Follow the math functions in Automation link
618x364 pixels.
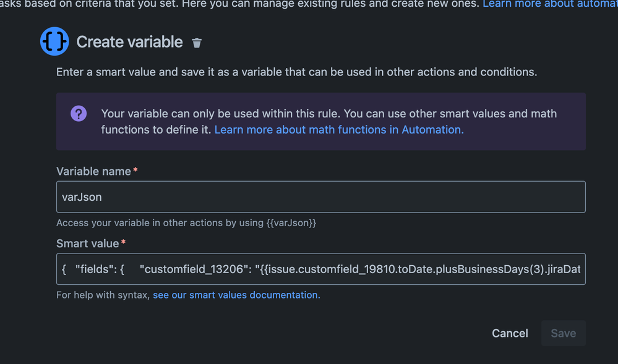pyautogui.click(x=338, y=129)
